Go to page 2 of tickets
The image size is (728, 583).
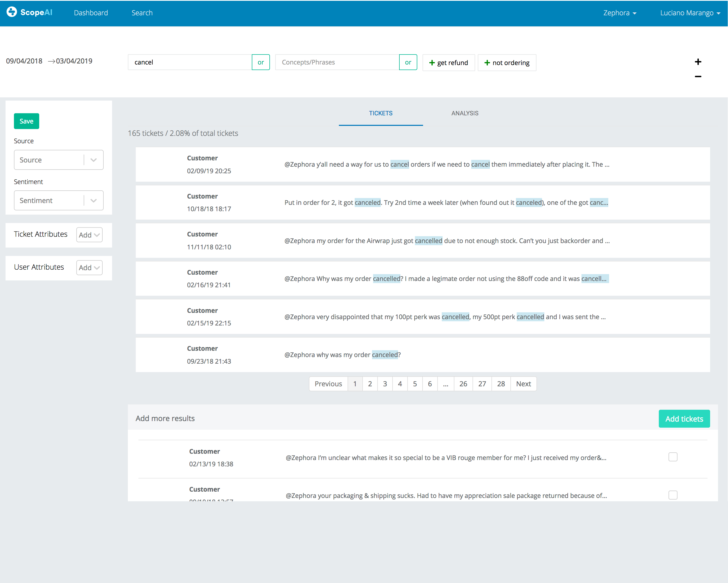pos(370,384)
